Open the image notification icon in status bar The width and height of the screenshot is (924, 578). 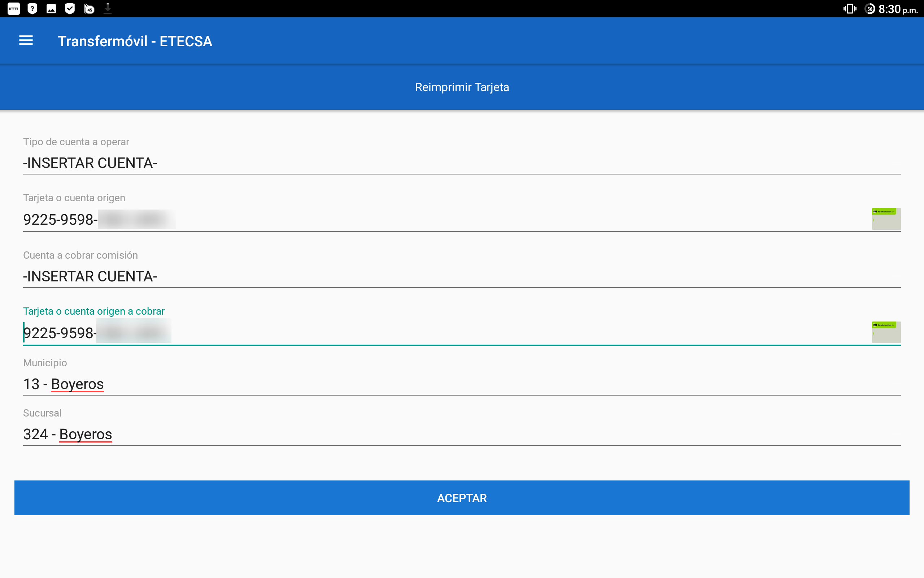51,8
